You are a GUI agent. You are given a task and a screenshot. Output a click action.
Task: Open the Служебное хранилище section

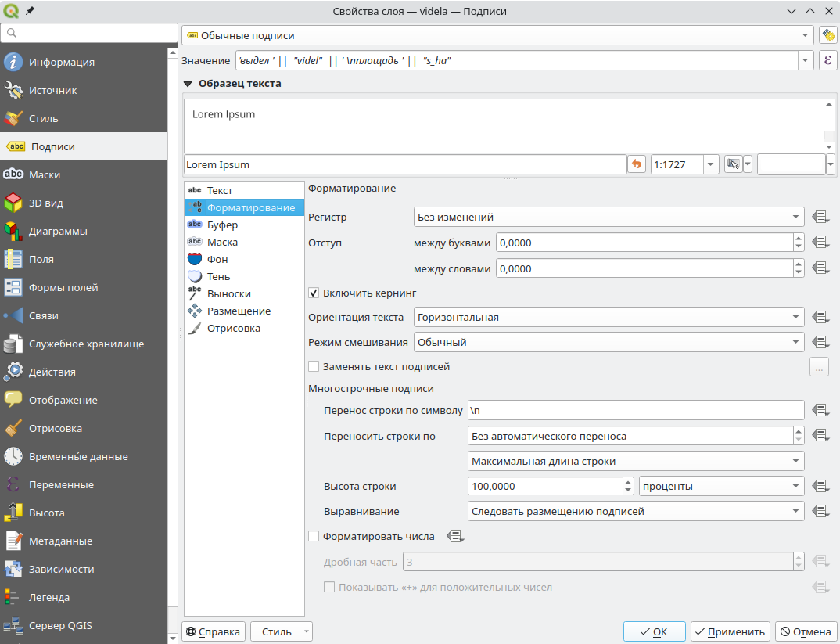[x=84, y=344]
